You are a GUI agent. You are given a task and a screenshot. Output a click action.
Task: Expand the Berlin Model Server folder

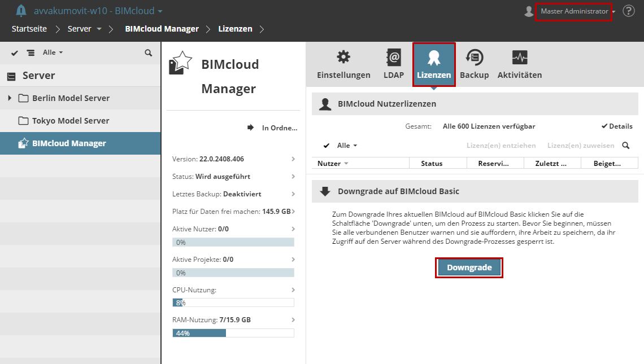click(x=10, y=98)
